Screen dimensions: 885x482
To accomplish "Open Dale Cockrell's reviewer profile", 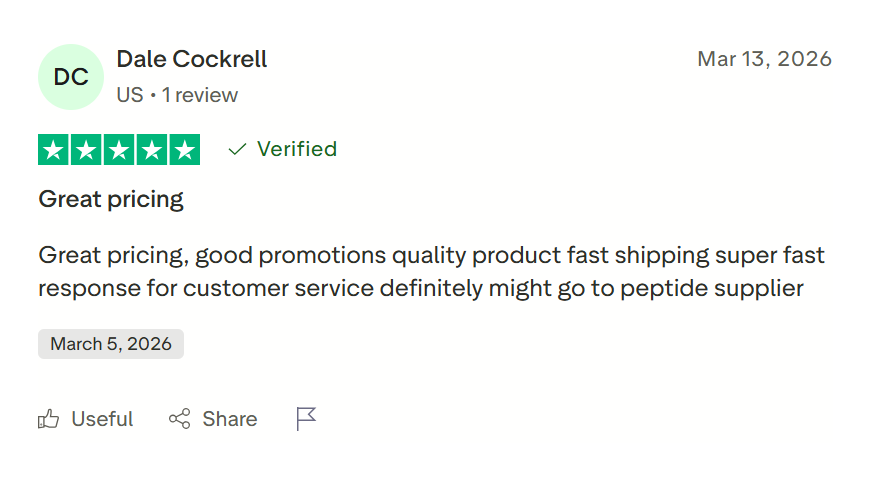I will 192,59.
